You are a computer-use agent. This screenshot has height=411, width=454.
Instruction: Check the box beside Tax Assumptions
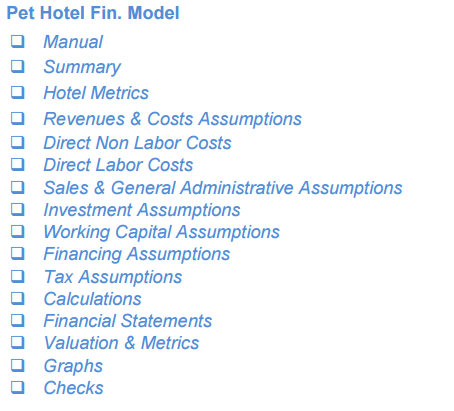18,276
